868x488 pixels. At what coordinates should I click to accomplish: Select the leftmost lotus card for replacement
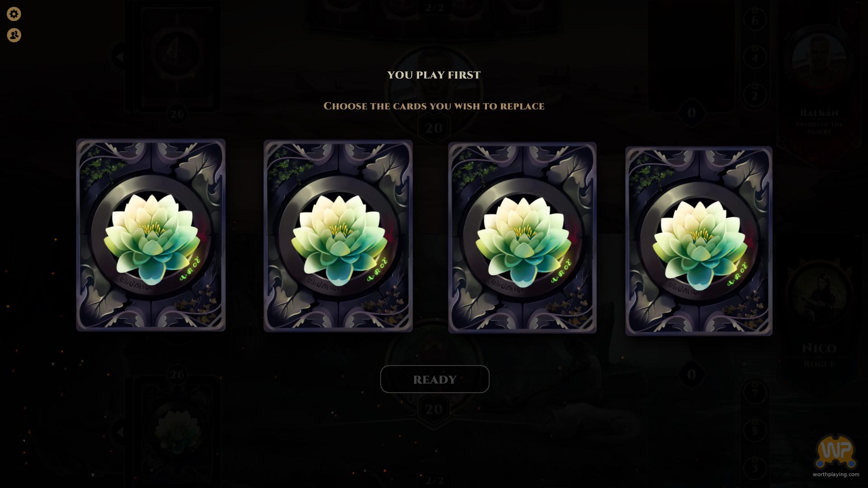[x=151, y=235]
